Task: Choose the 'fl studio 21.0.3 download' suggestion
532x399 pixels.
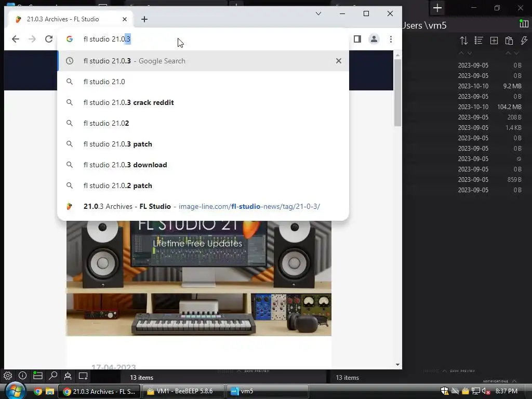Action: pos(203,165)
